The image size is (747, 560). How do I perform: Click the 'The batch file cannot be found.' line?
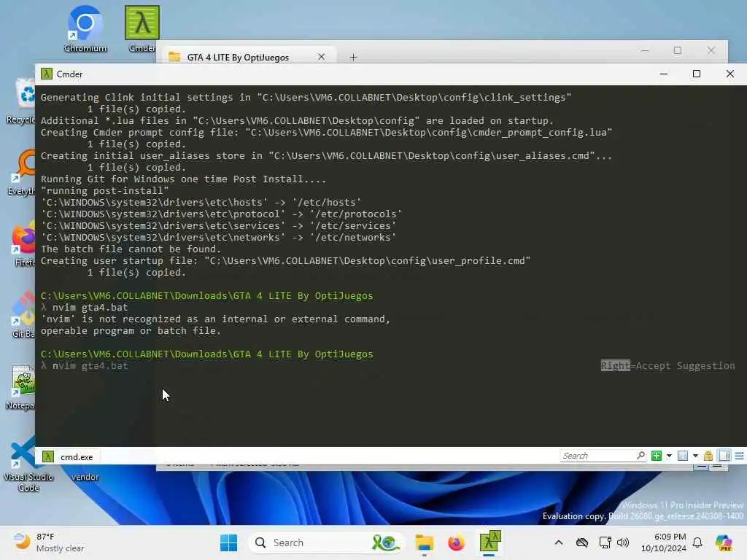131,249
